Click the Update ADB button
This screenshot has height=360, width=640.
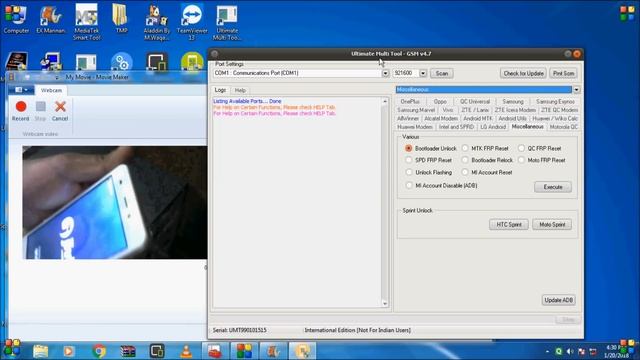[x=558, y=300]
